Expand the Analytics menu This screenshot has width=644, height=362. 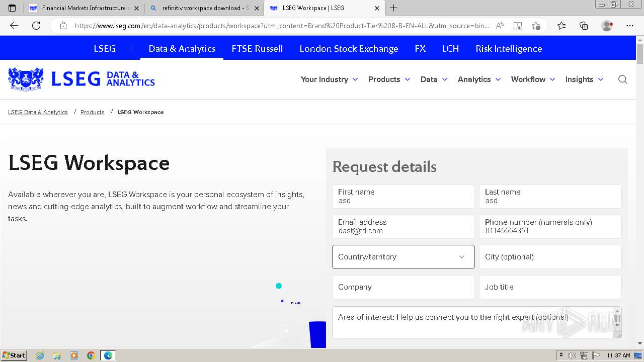pyautogui.click(x=479, y=79)
